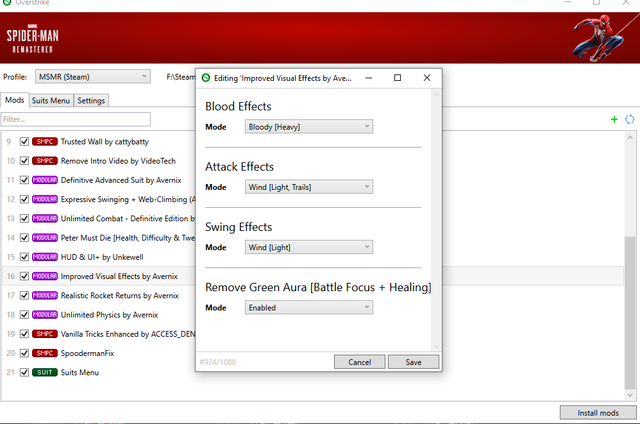Click the SMPC badge for Vanilla Tricks Enhanced
640x424 pixels.
(44, 334)
